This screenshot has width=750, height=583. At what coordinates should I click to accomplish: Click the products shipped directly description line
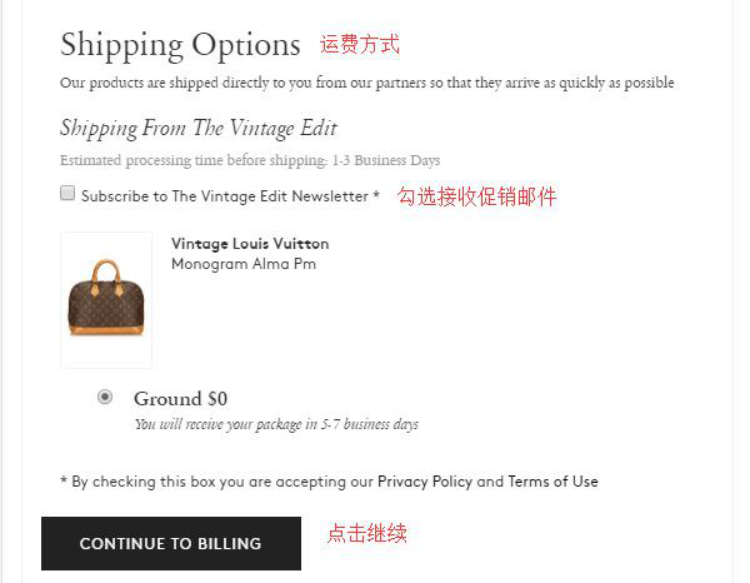click(x=367, y=83)
